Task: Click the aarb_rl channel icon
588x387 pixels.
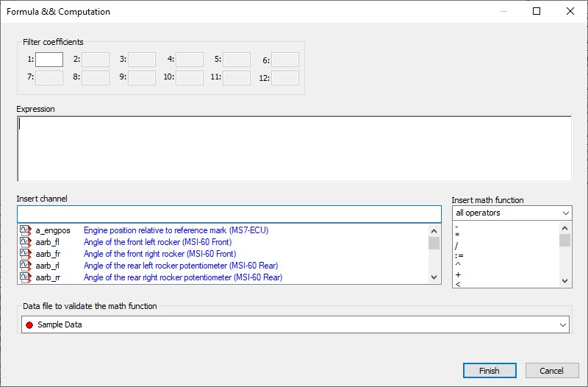Action: pyautogui.click(x=26, y=266)
